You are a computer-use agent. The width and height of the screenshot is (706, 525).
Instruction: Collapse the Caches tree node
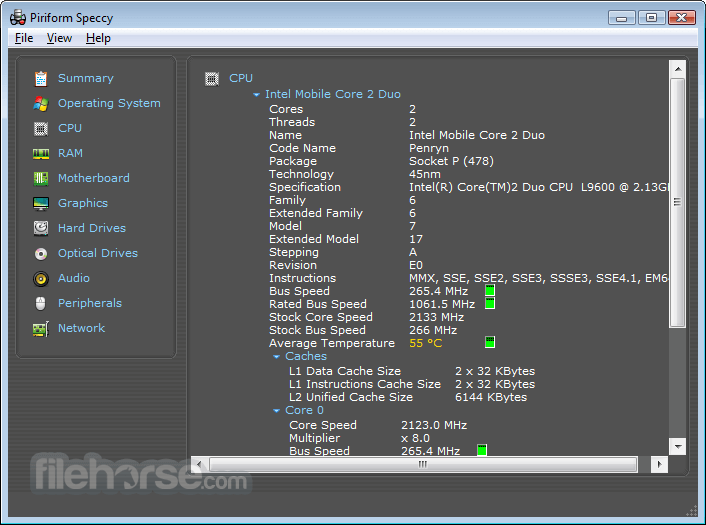[x=276, y=357]
